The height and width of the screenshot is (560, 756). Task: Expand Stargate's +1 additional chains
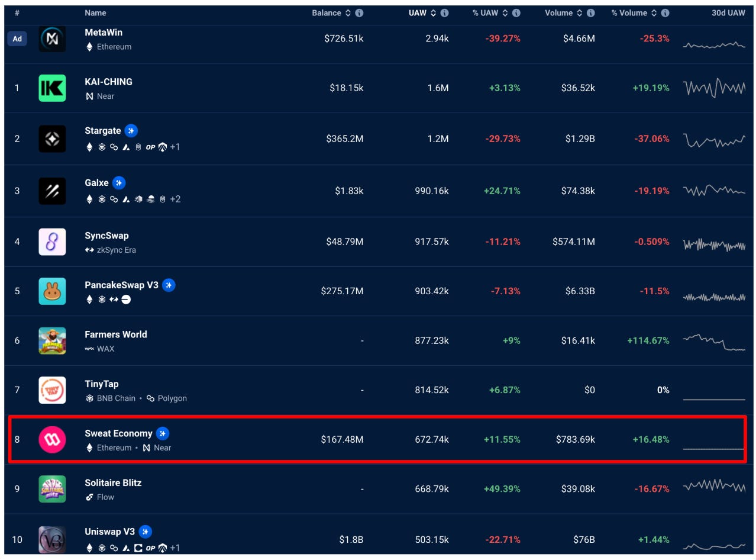pyautogui.click(x=175, y=147)
